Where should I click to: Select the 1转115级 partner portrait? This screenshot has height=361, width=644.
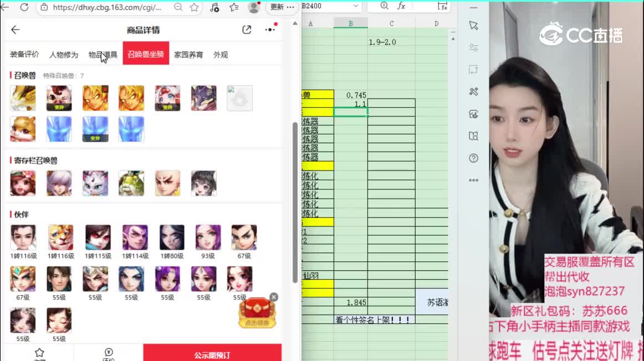[98, 238]
